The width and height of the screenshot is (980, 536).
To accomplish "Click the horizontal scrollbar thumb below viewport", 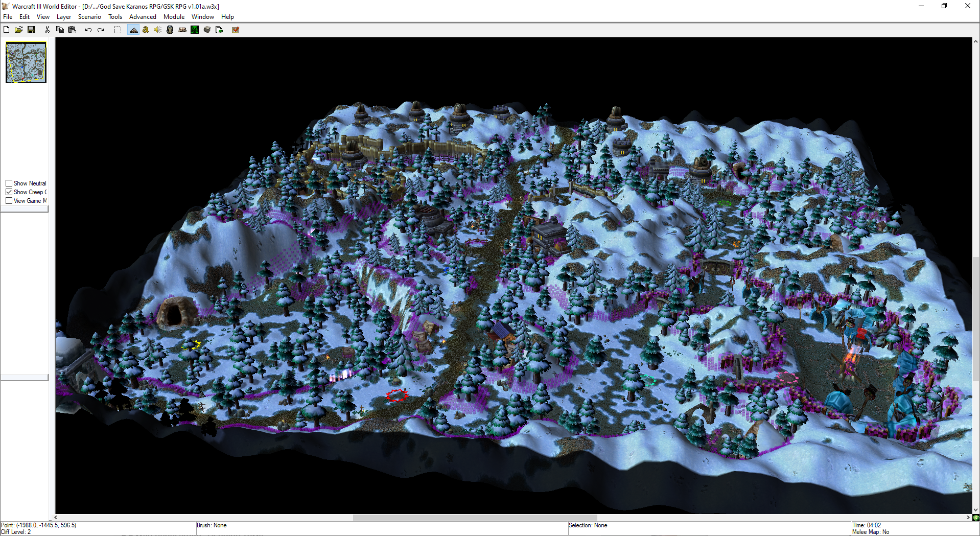I will [x=475, y=518].
